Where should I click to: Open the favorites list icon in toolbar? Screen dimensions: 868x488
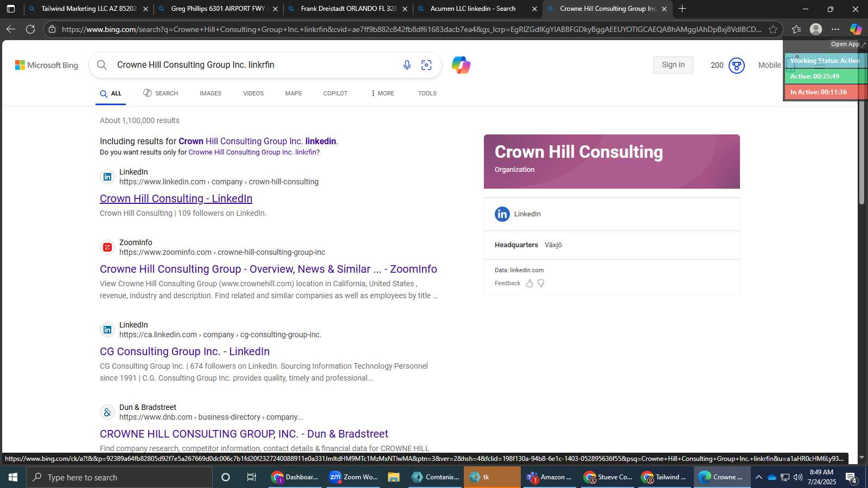(796, 29)
